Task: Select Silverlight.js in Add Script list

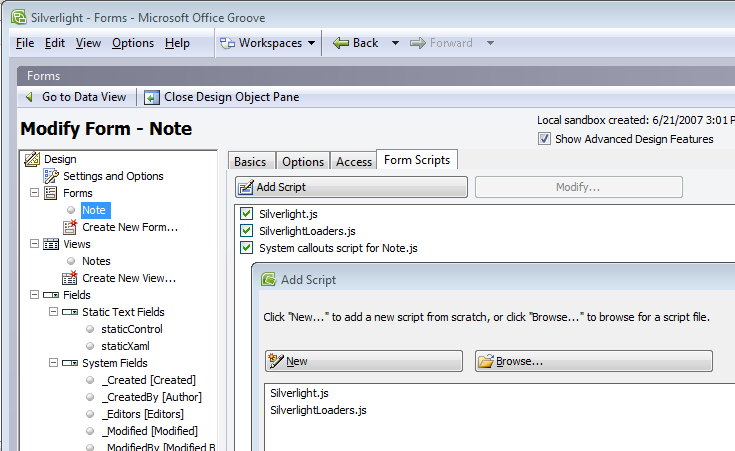Action: click(x=300, y=393)
